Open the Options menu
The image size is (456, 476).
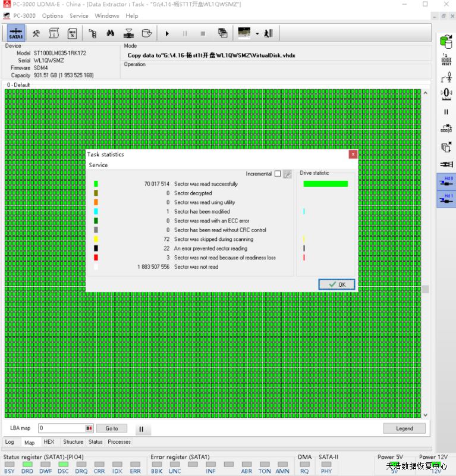coord(52,15)
